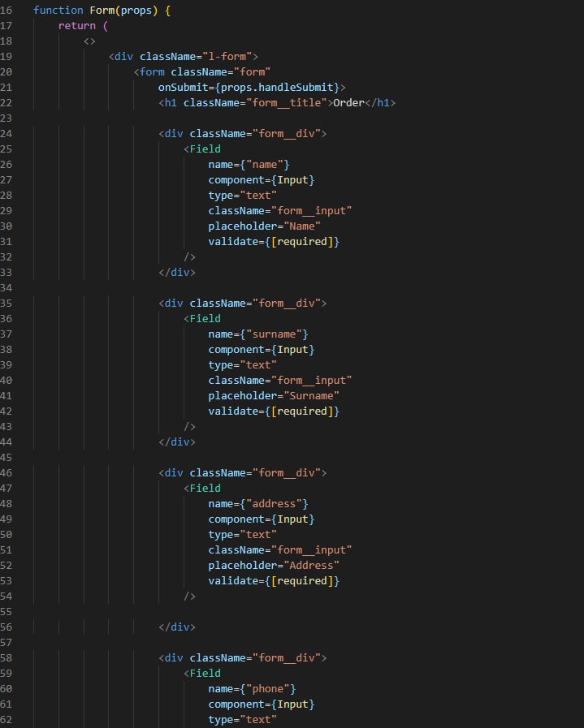The width and height of the screenshot is (584, 728).
Task: Click validate={[required]} on line 42
Action: pos(274,411)
